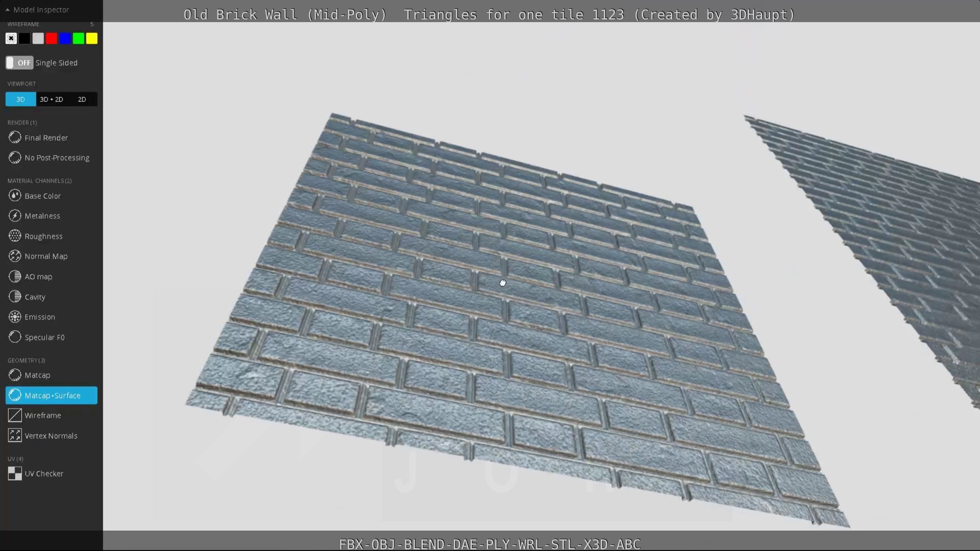
Task: Click the AO map label
Action: [x=38, y=277]
